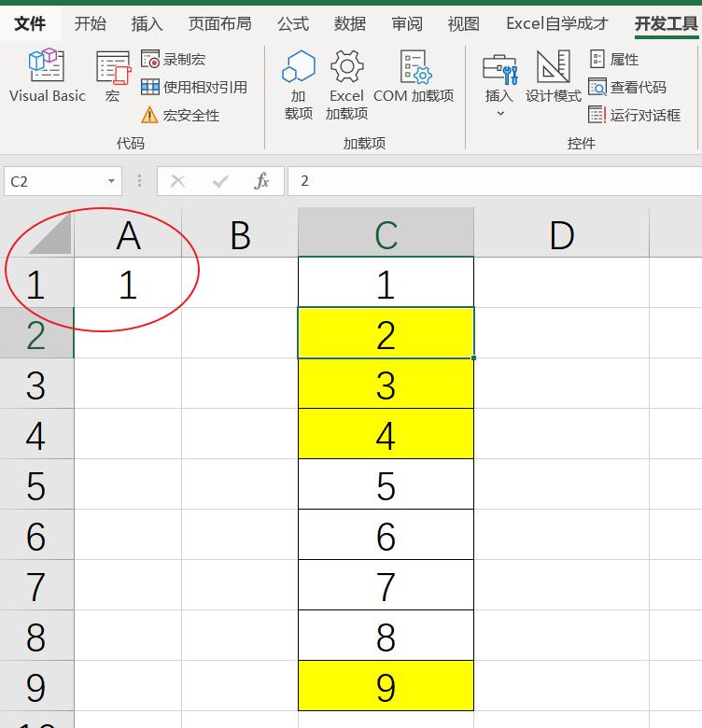Open COM 加载项 dialog

(x=414, y=77)
